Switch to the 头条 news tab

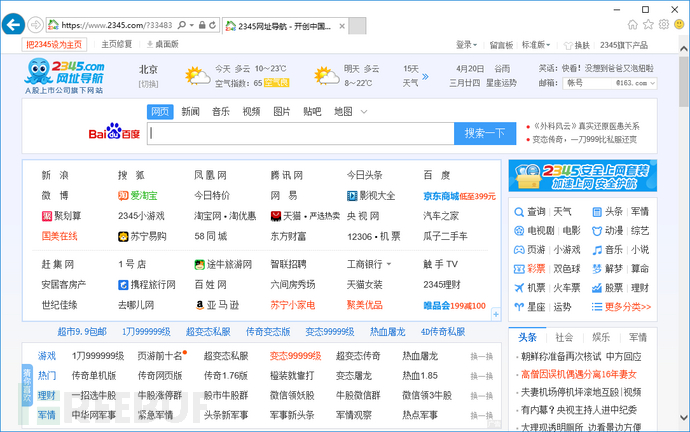coord(527,337)
